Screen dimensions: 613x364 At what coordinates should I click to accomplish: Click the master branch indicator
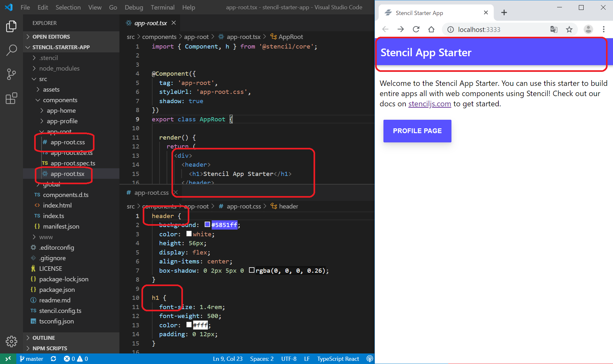click(31, 359)
